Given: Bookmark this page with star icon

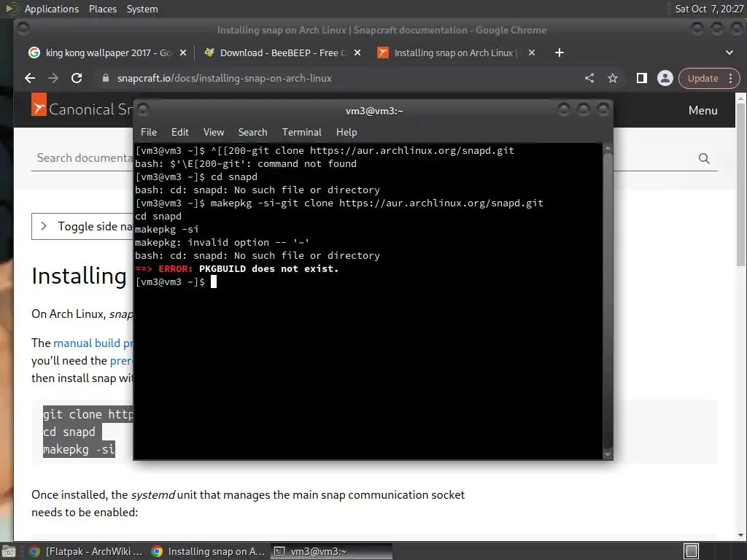Looking at the screenshot, I should click(x=613, y=78).
